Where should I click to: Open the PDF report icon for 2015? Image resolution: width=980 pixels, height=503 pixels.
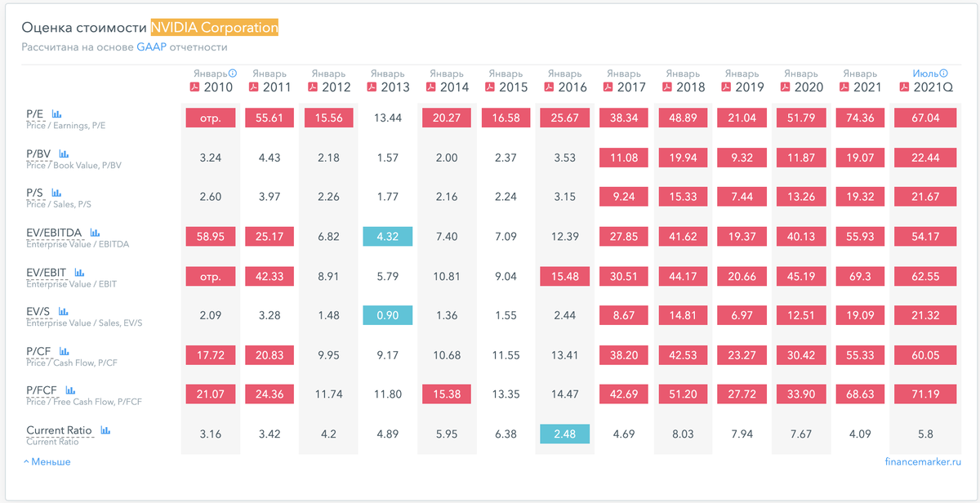pyautogui.click(x=490, y=87)
